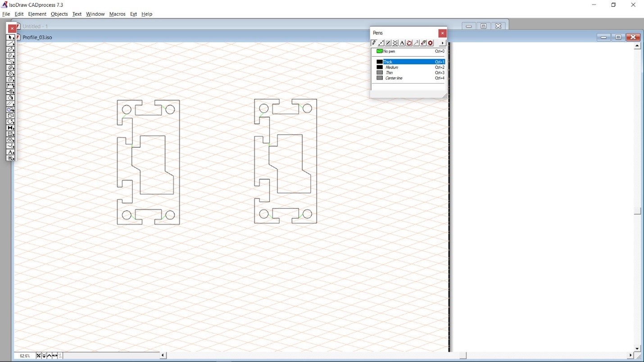Select the Ellipse tool in toolbox
Screen dimensions: 644x362
pos(10,55)
